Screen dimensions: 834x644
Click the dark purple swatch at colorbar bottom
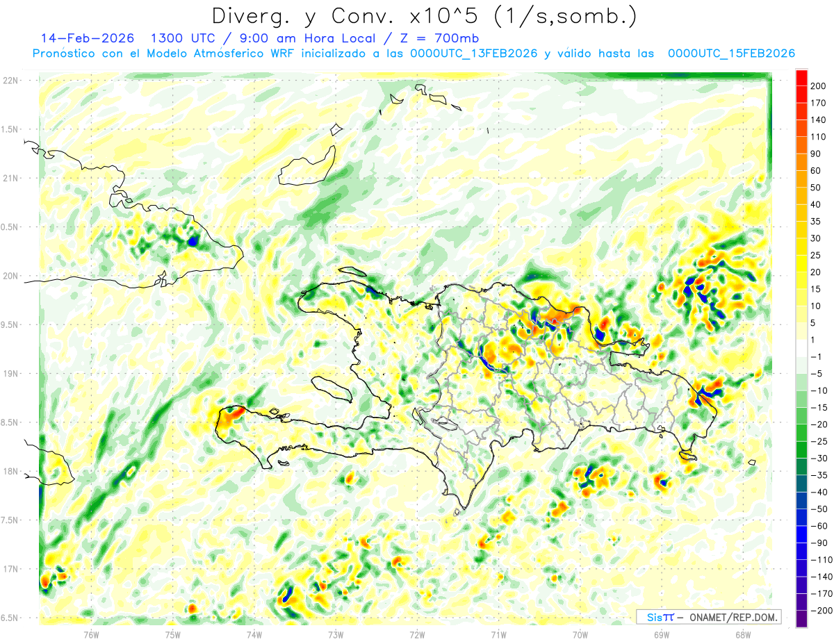pos(801,618)
